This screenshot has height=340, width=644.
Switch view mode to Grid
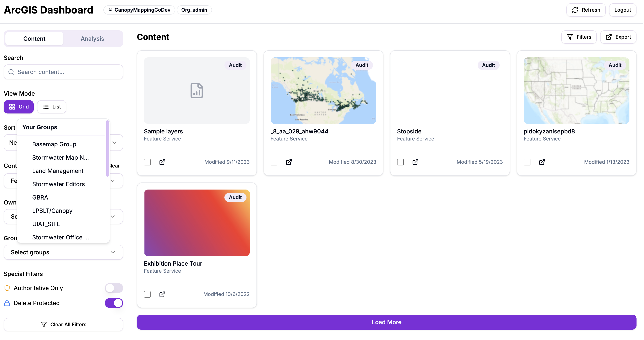19,107
